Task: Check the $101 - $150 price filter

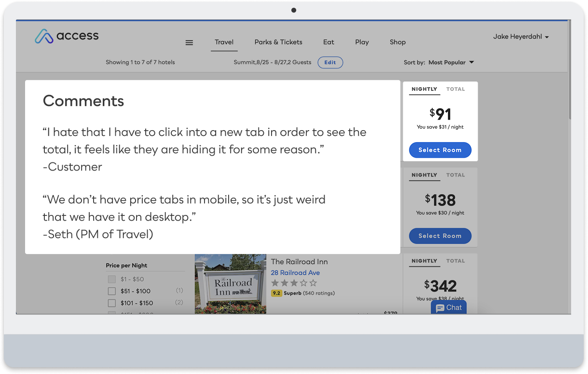Action: (112, 303)
